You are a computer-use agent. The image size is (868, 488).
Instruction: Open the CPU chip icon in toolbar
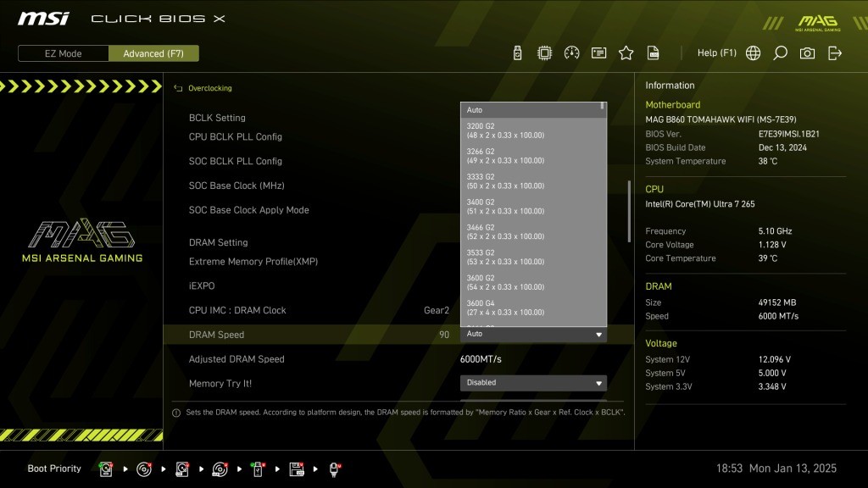(x=544, y=53)
